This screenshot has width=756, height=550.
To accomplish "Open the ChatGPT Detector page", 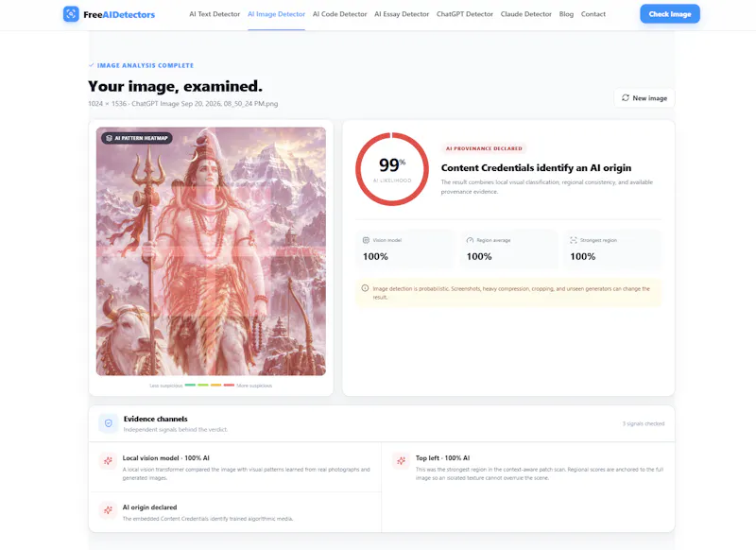I will (465, 14).
